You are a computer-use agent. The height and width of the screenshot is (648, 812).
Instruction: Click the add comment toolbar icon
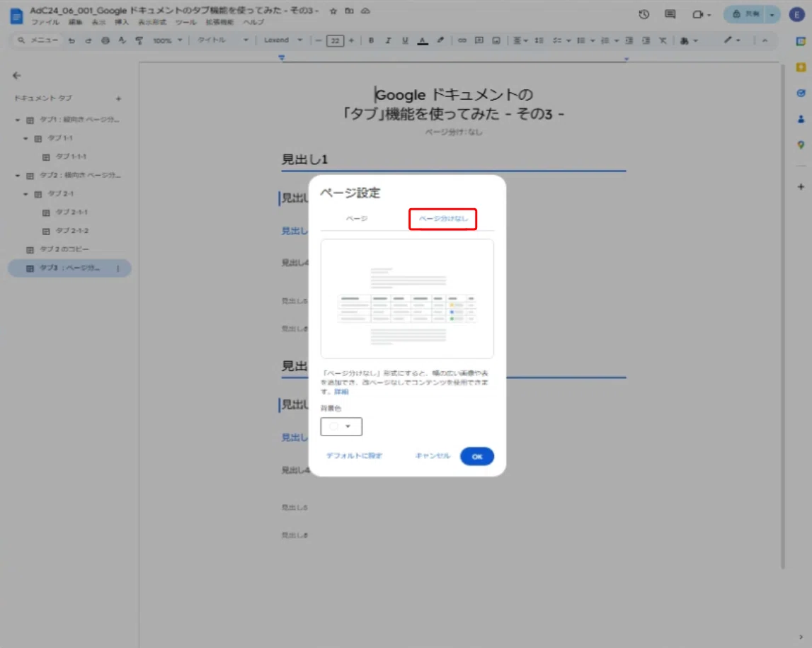tap(479, 40)
